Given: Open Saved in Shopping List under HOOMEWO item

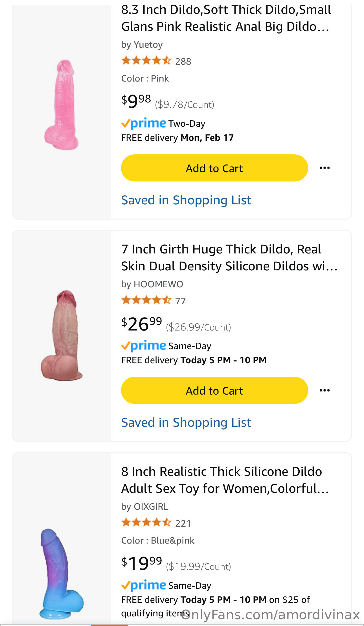Looking at the screenshot, I should [186, 423].
